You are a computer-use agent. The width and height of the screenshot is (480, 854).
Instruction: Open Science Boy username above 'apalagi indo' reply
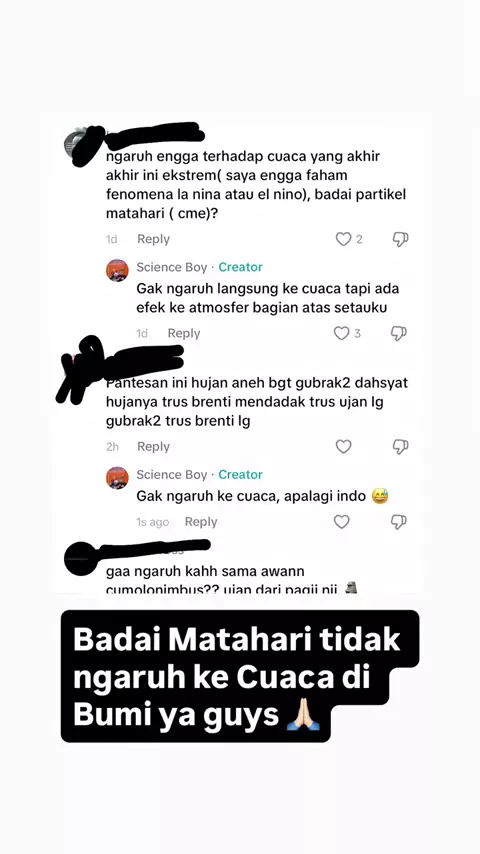click(172, 474)
